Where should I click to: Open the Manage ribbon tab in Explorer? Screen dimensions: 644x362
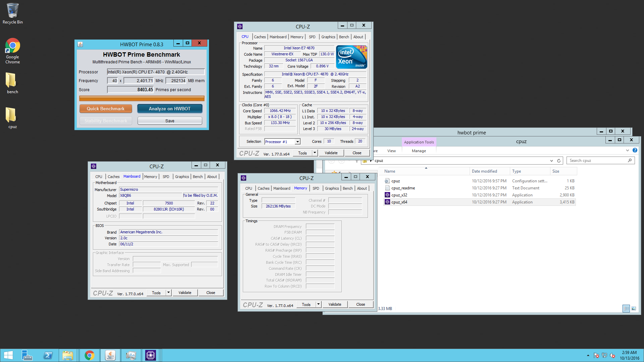coord(419,151)
